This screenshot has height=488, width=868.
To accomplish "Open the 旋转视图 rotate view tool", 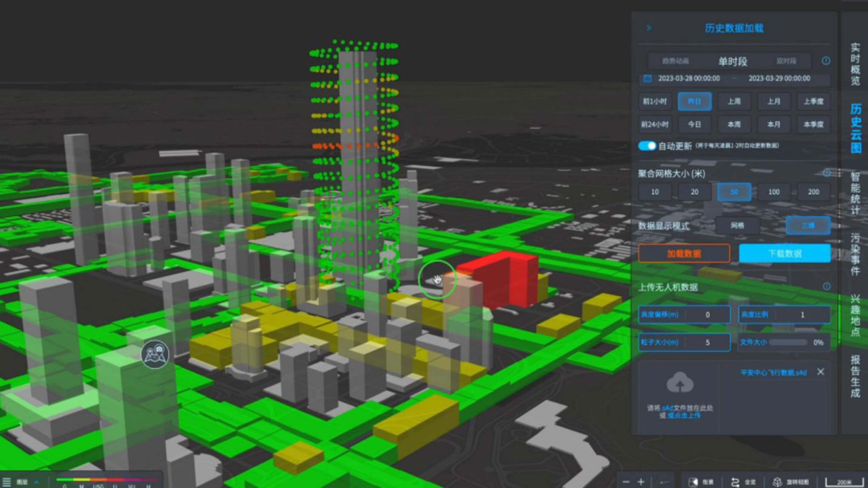I will [792, 481].
